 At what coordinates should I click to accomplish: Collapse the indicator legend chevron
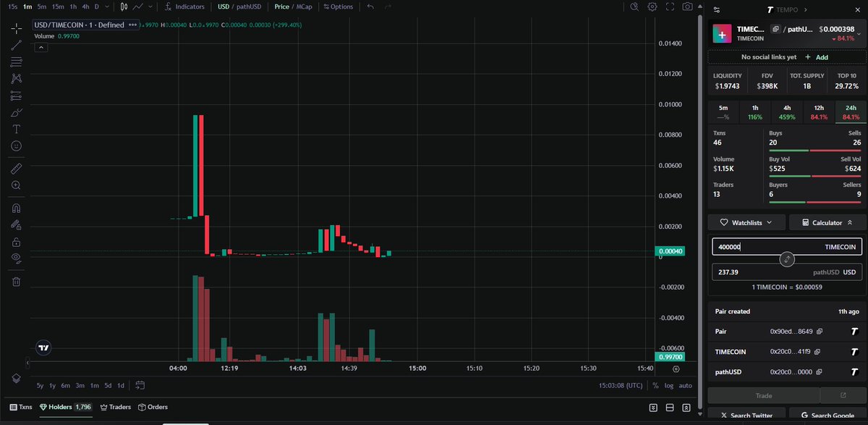click(x=41, y=47)
